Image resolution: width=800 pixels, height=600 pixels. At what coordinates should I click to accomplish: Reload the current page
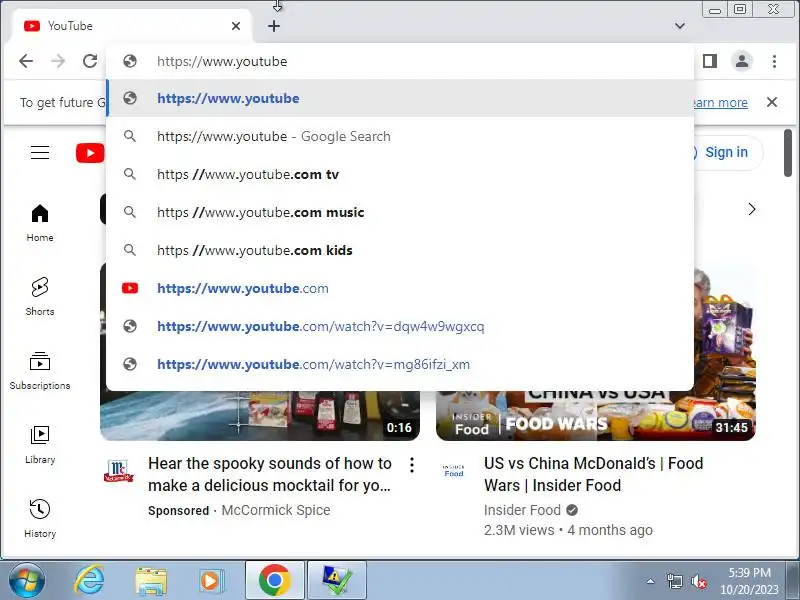coord(90,61)
